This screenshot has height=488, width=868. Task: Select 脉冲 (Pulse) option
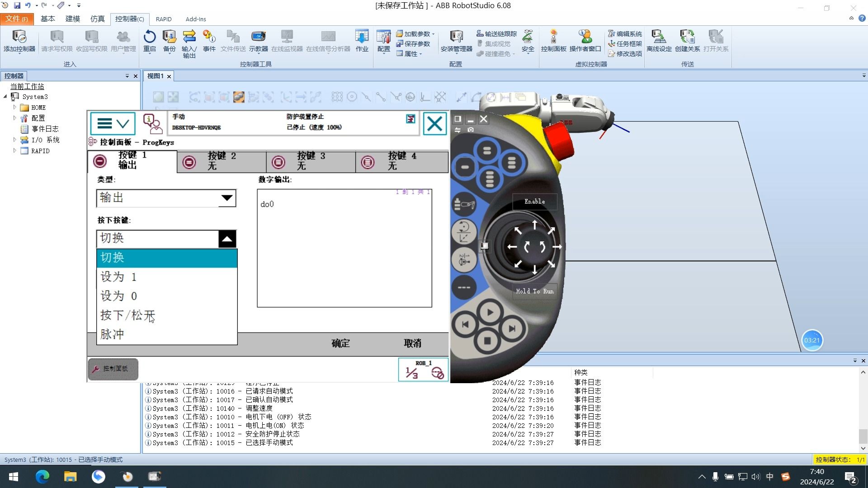(x=167, y=334)
